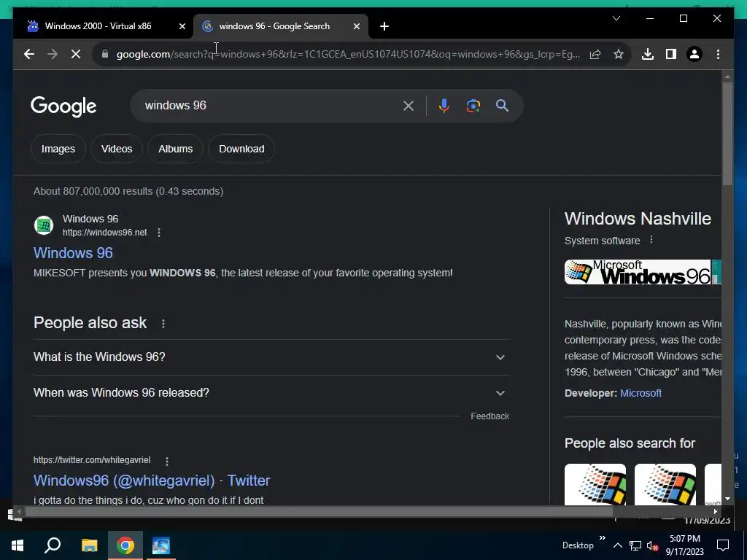Click the vertical scrollbar thumb
Screen dimensions: 747x560
pos(727,134)
